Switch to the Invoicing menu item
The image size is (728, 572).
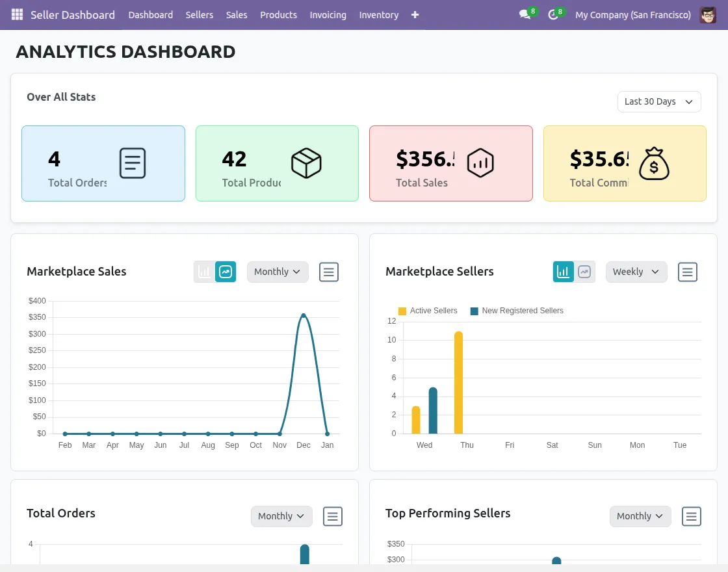[328, 14]
